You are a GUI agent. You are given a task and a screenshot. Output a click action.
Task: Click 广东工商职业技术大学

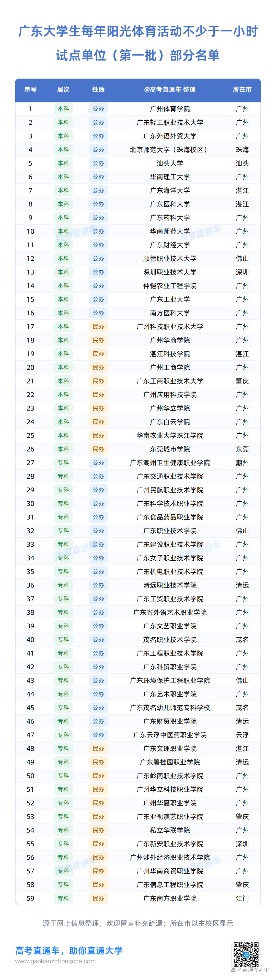tap(170, 381)
